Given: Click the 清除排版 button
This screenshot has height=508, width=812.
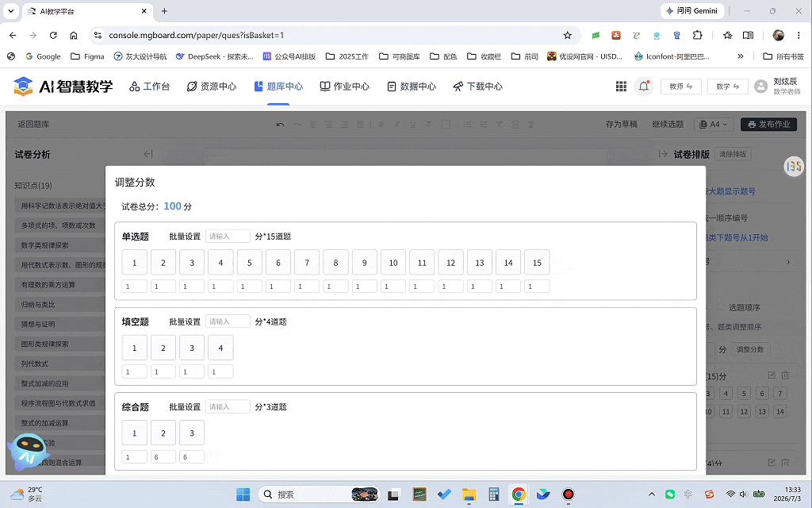Looking at the screenshot, I should (733, 154).
